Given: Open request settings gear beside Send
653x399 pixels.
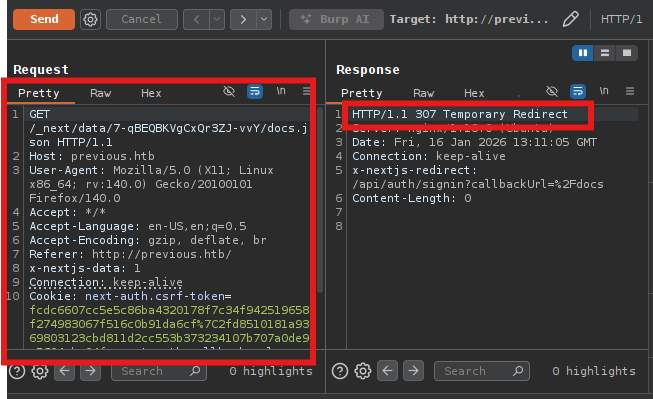Looking at the screenshot, I should click(90, 19).
